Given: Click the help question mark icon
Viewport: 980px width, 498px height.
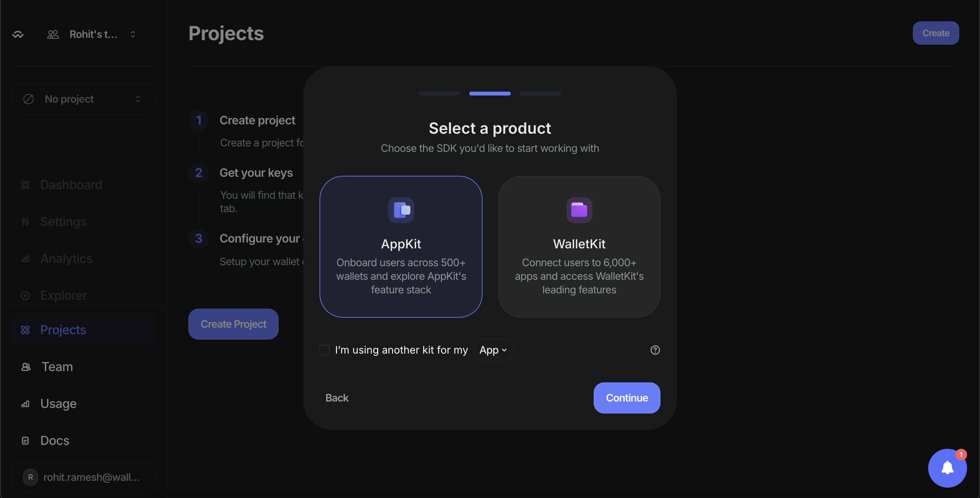Looking at the screenshot, I should click(655, 350).
